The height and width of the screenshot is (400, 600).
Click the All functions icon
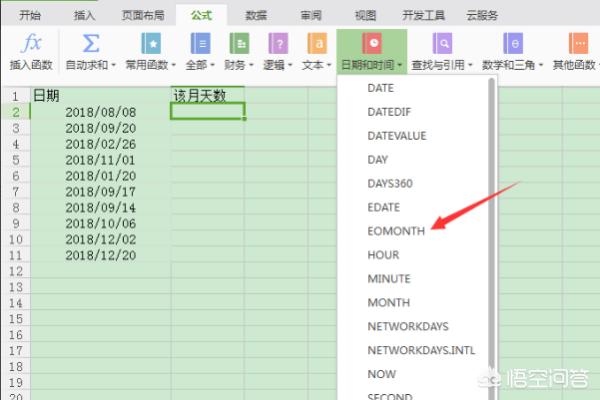[x=200, y=44]
